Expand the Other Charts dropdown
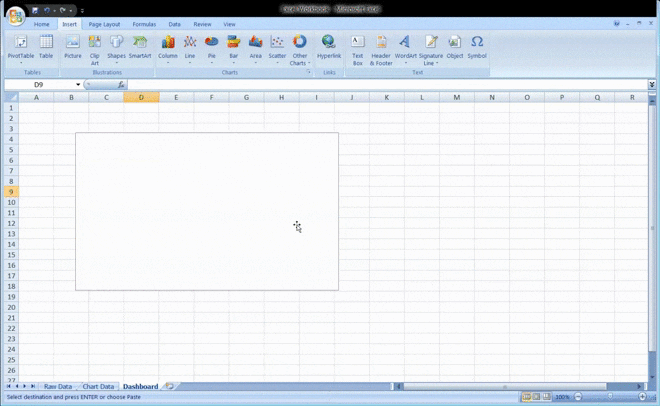 point(299,48)
